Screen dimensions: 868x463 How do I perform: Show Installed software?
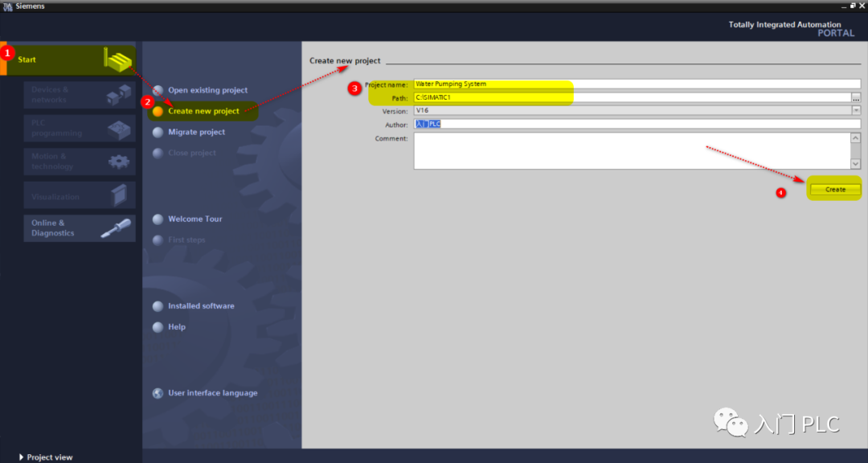[x=201, y=305]
